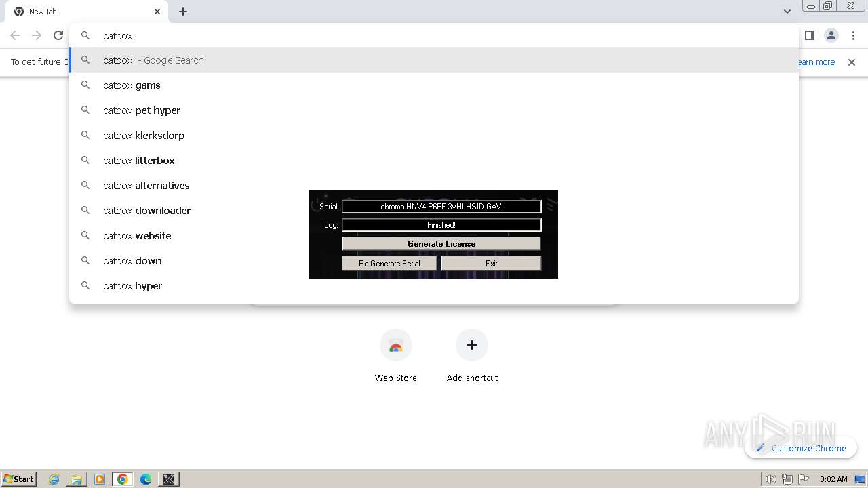Screen dimensions: 868x488
Task: Click the Generate License button
Action: (x=441, y=243)
